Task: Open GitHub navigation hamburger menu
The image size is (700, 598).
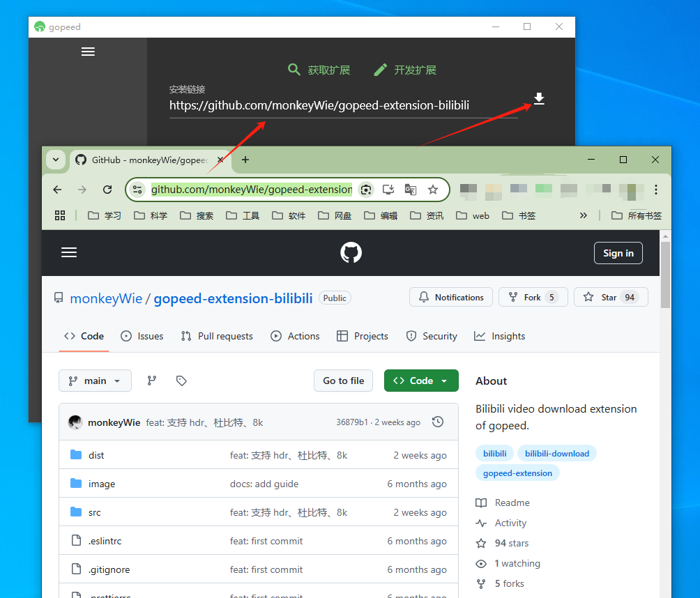Action: point(69,252)
